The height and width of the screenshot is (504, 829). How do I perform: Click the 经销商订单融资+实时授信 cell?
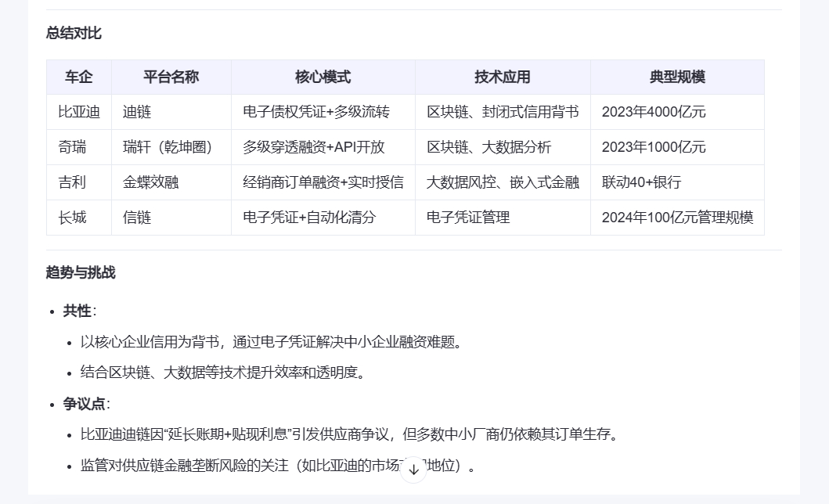pyautogui.click(x=323, y=182)
